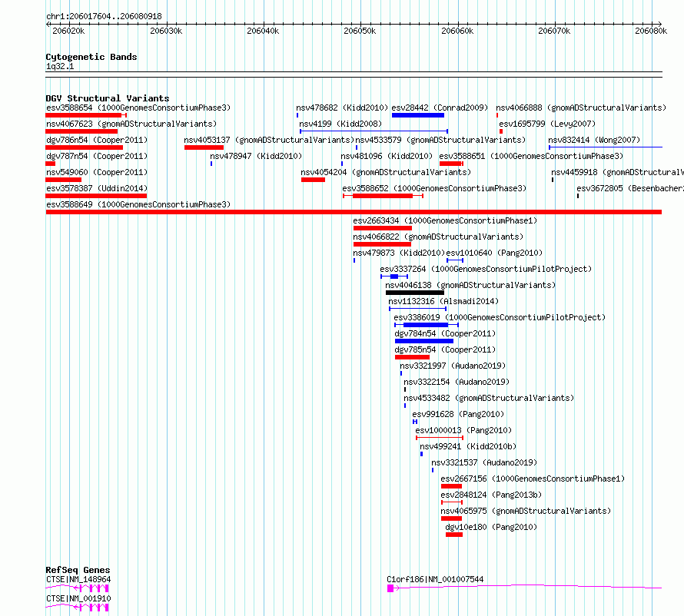The height and width of the screenshot is (616, 684).
Task: Click the nsv4053137 gnomAD variant label
Action: (x=269, y=140)
